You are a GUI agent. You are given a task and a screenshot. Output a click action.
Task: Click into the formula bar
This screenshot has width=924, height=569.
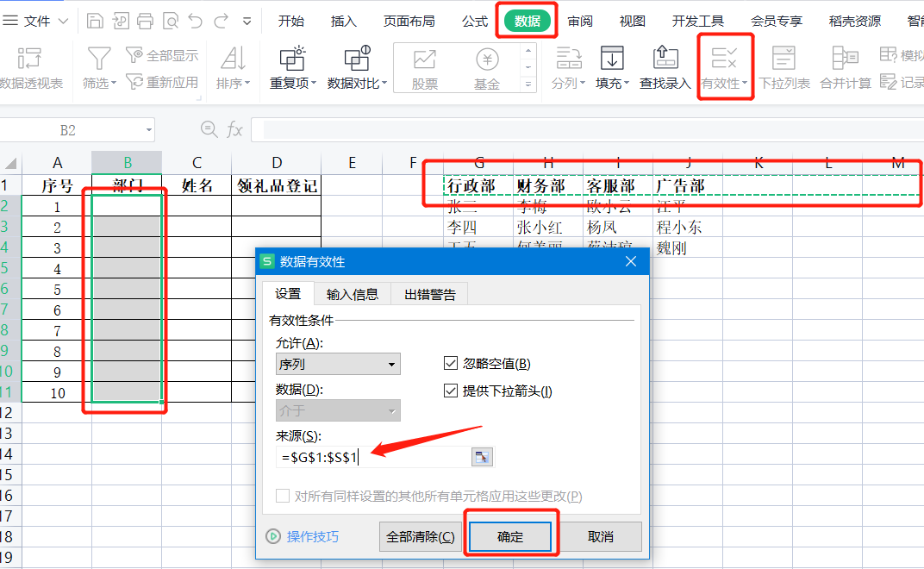[x=590, y=129]
